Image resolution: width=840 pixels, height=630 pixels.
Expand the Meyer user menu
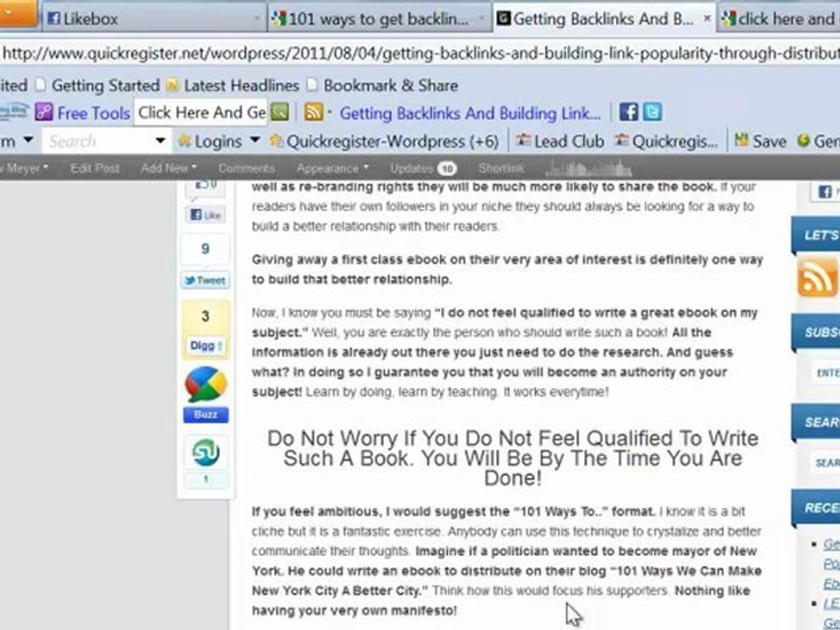tap(25, 168)
